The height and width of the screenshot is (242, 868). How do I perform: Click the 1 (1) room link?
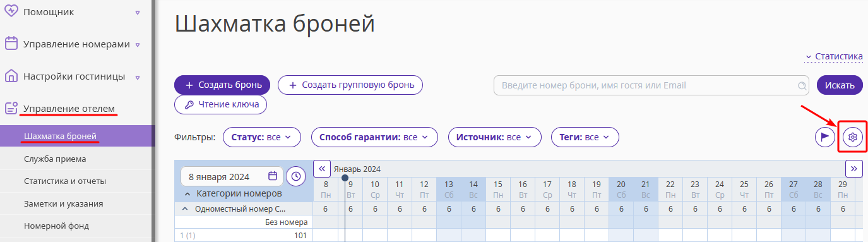pos(187,236)
